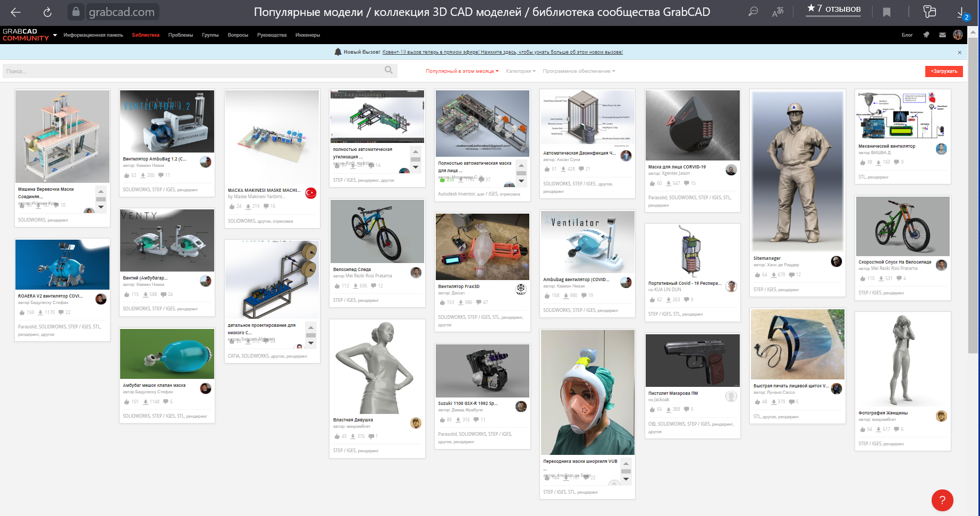
Task: Open the Программное обеспечение filter dropdown
Action: 579,71
